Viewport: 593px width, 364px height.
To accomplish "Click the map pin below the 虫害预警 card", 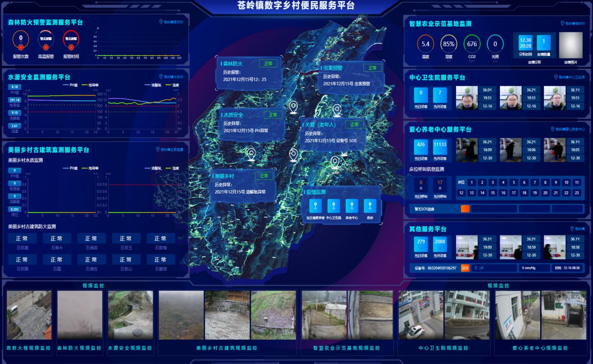I will (x=337, y=110).
